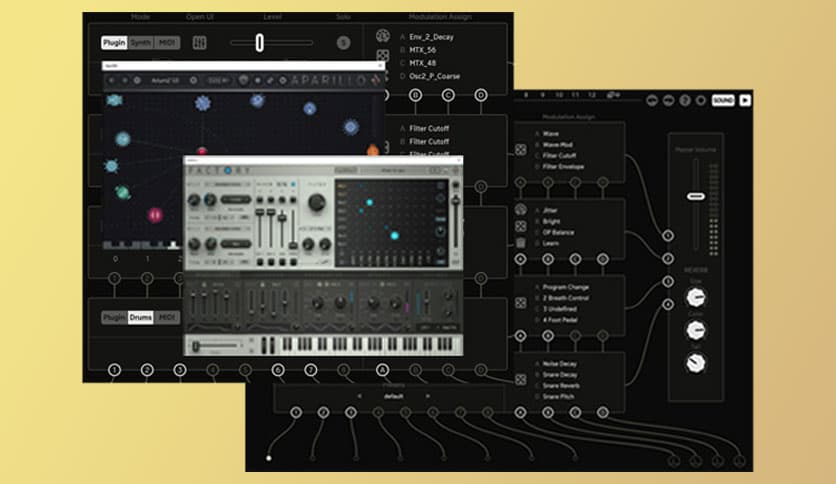Select 2 Breath Control assignment
Image resolution: width=836 pixels, height=484 pixels.
click(566, 298)
